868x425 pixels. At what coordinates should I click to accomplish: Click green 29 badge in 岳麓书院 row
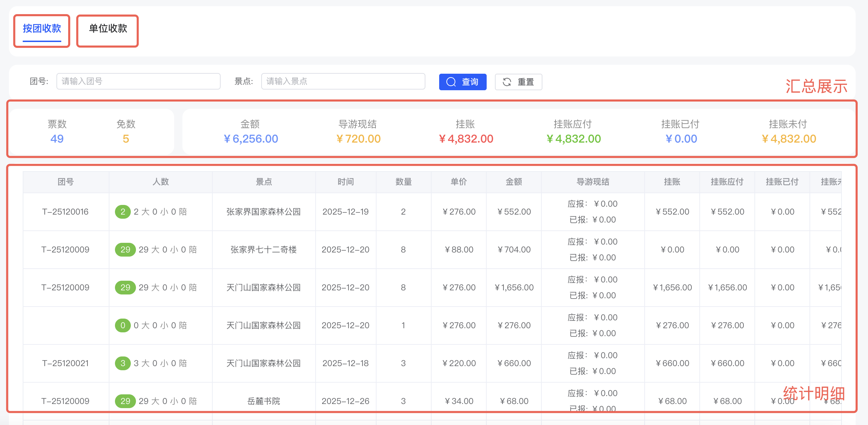pos(125,401)
